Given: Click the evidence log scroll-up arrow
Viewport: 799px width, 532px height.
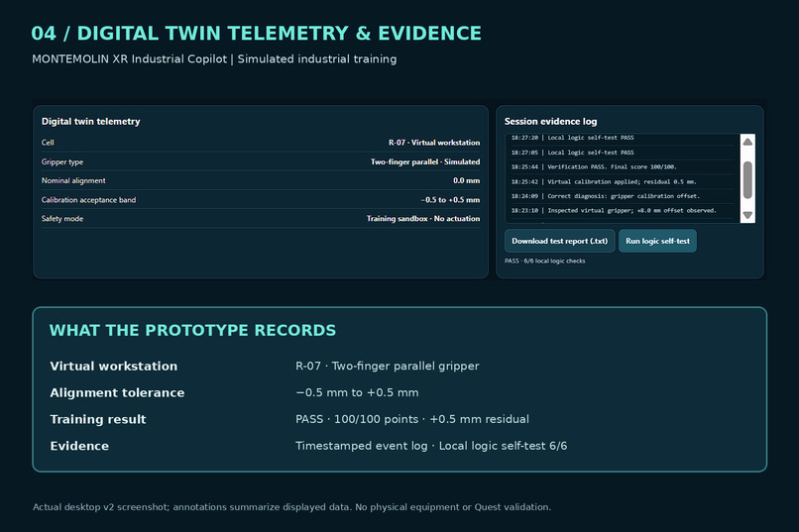Looking at the screenshot, I should [747, 142].
